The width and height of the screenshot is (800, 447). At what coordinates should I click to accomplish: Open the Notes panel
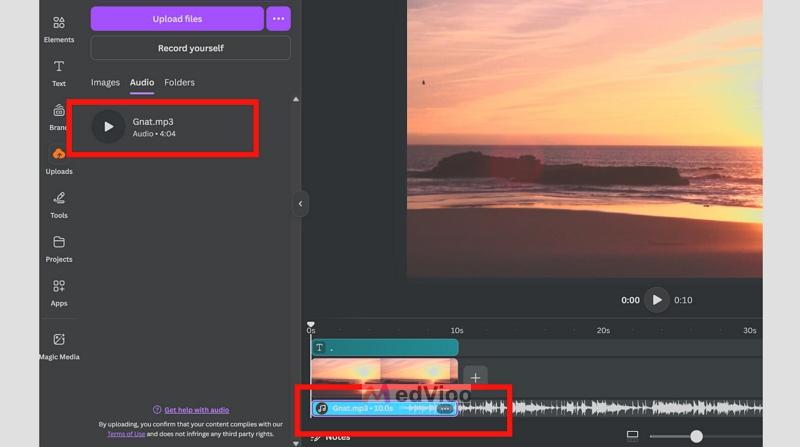pos(331,437)
